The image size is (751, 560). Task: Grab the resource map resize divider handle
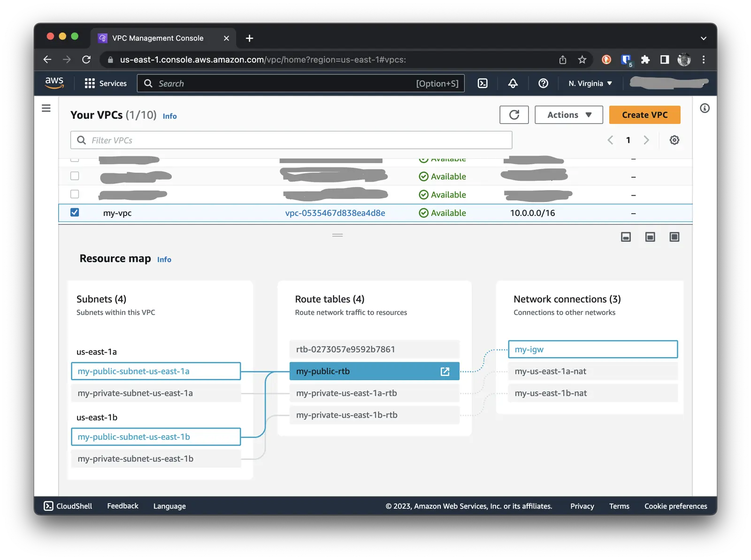tap(337, 235)
